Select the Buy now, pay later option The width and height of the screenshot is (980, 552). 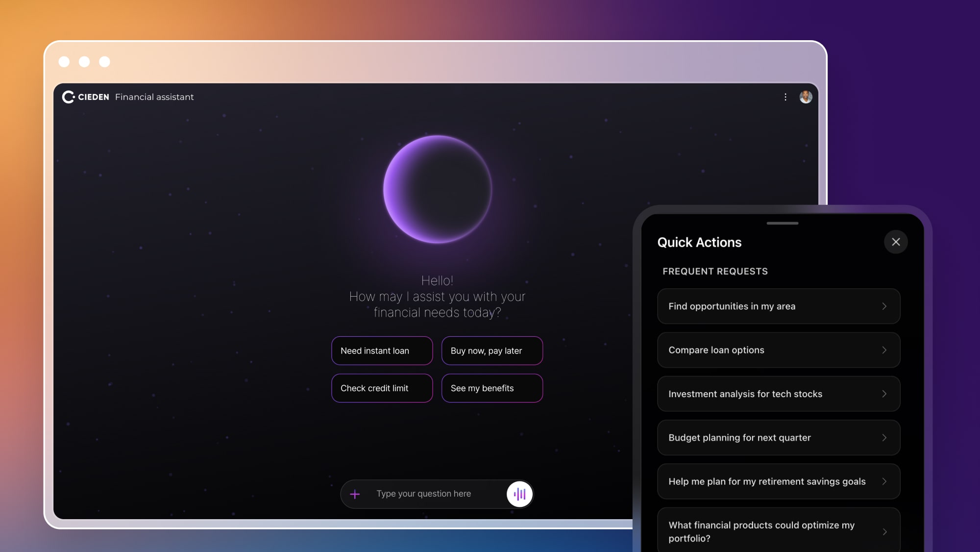click(x=492, y=351)
